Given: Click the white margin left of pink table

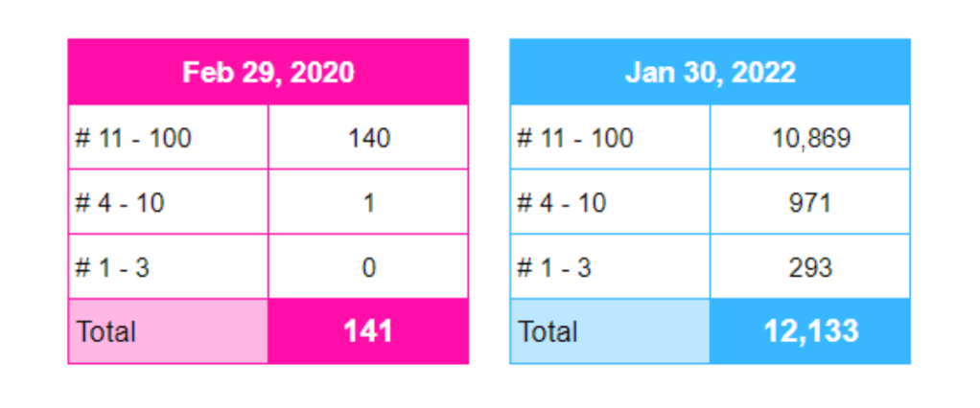Looking at the screenshot, I should (x=34, y=201).
